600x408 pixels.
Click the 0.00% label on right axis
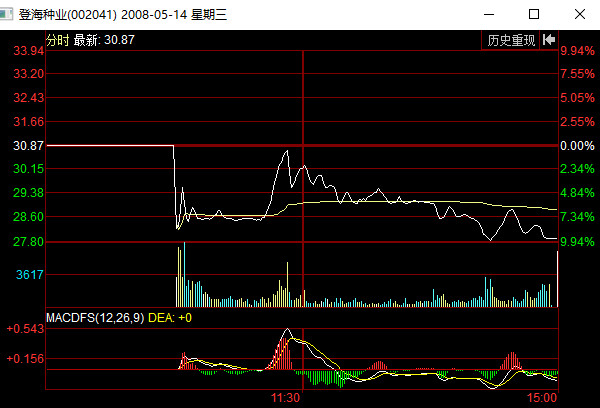tap(577, 146)
